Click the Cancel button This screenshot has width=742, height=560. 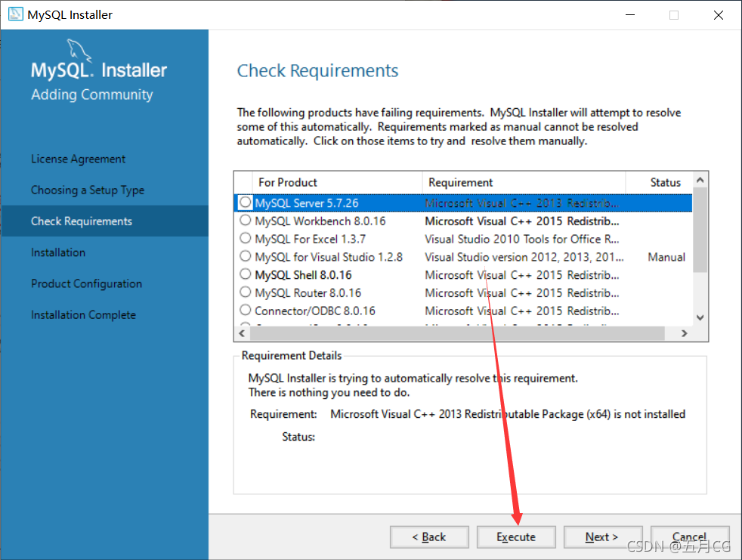[690, 537]
